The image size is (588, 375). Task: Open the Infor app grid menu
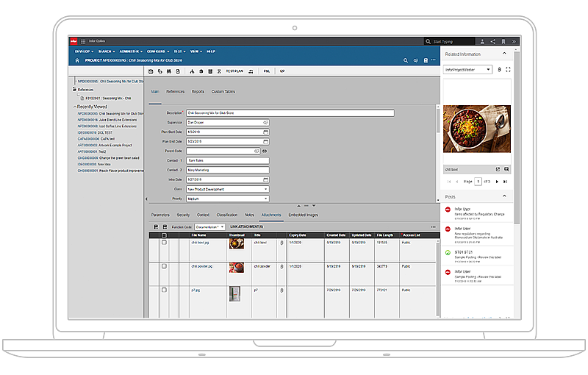tap(83, 41)
